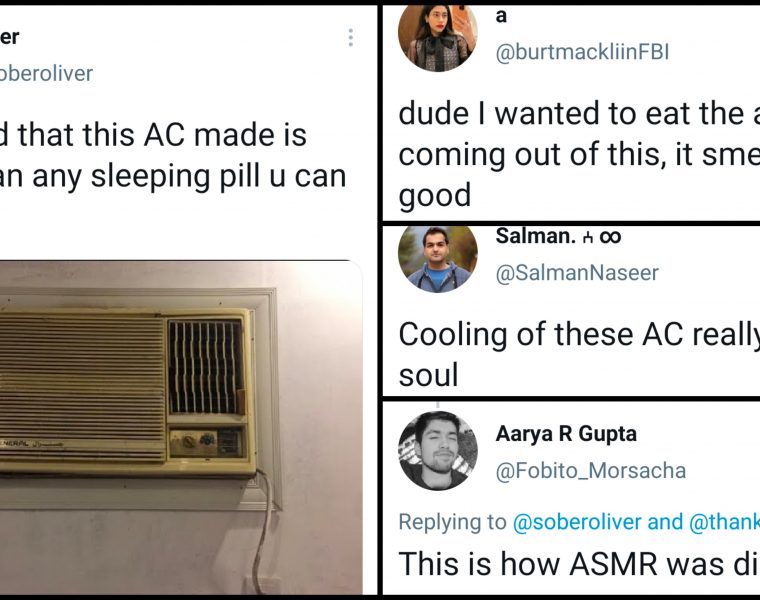760x600 pixels.
Task: Click the "dude I wanted to eat" tweet text
Action: [x=579, y=154]
